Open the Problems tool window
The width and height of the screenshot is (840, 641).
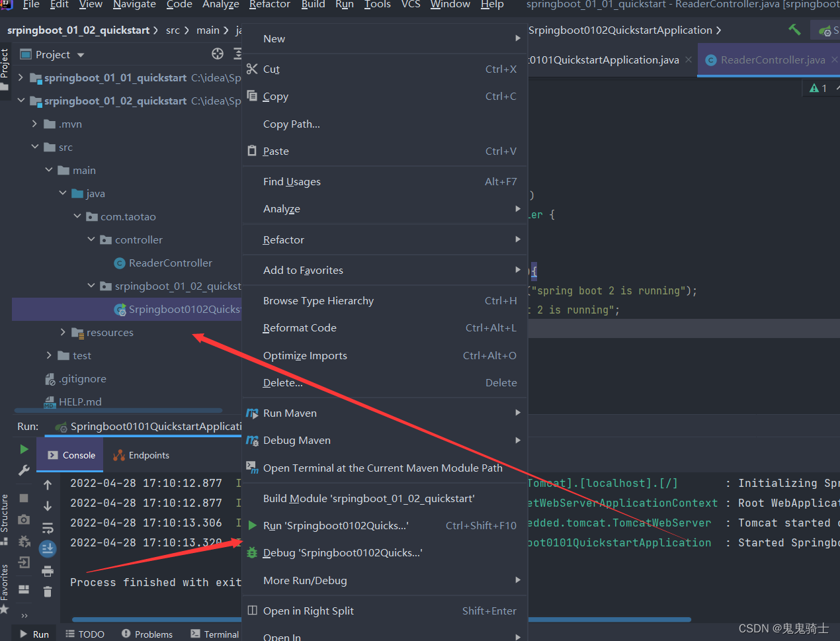(x=147, y=634)
